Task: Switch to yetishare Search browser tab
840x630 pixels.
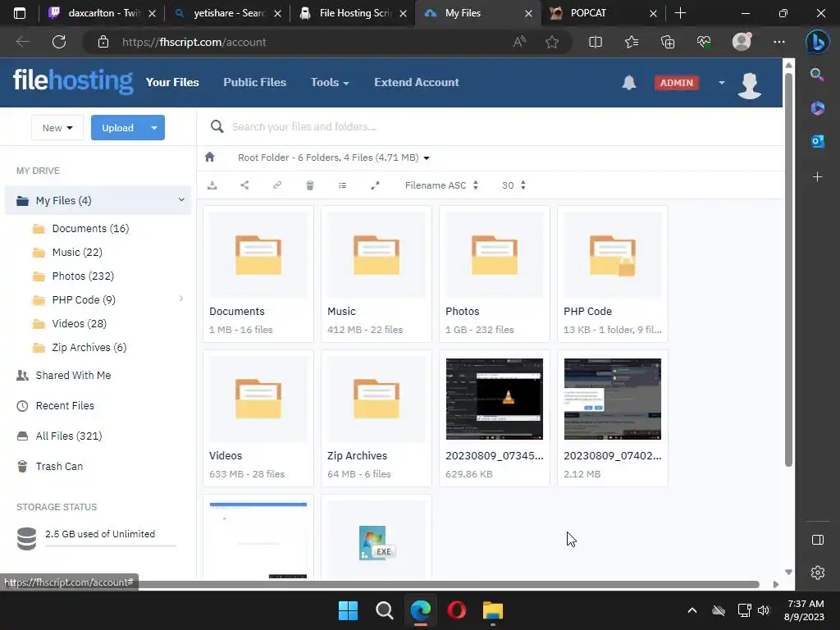Action: point(228,13)
